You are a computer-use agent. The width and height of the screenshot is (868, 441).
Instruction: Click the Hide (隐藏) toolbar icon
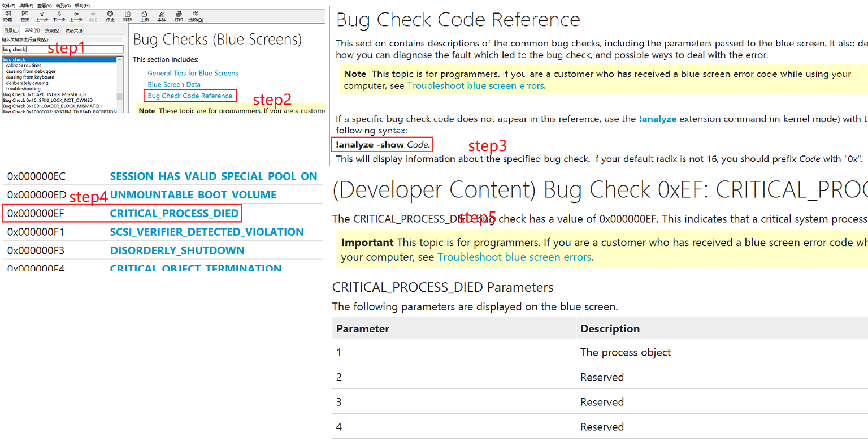tap(8, 15)
